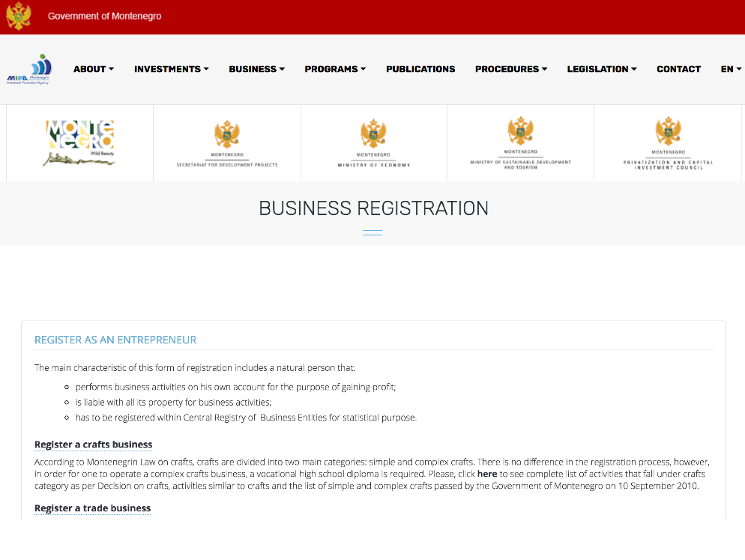Viewport: 745px width, 560px height.
Task: Change language using the EN selector
Action: (731, 69)
